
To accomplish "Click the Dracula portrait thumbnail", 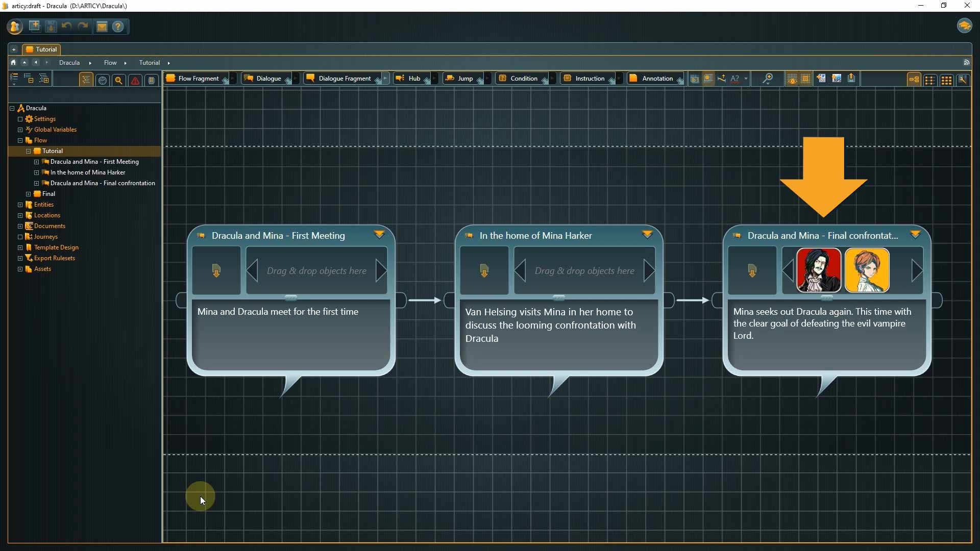I will (818, 270).
